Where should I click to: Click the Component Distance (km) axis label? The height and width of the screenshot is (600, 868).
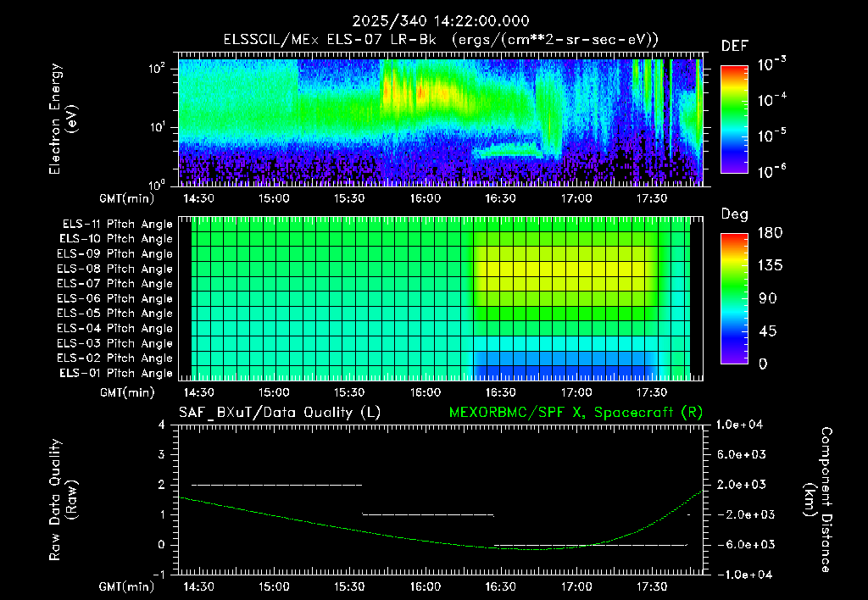pyautogui.click(x=817, y=499)
